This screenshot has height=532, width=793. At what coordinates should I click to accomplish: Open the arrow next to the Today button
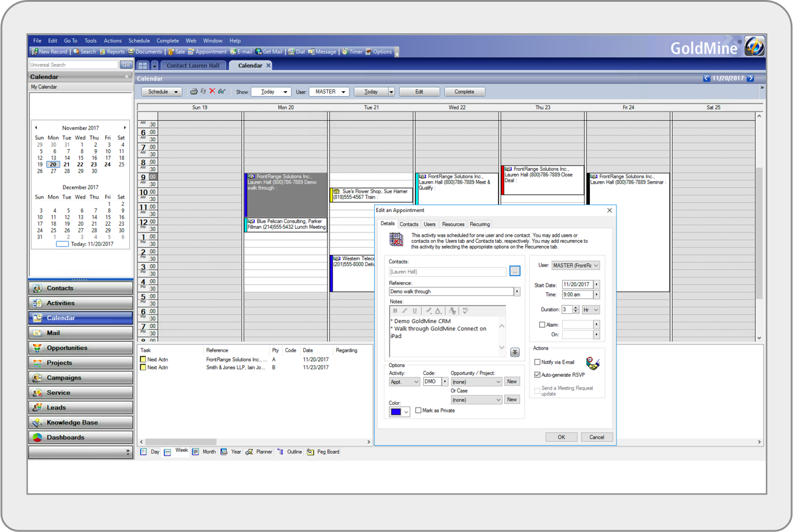[x=391, y=92]
